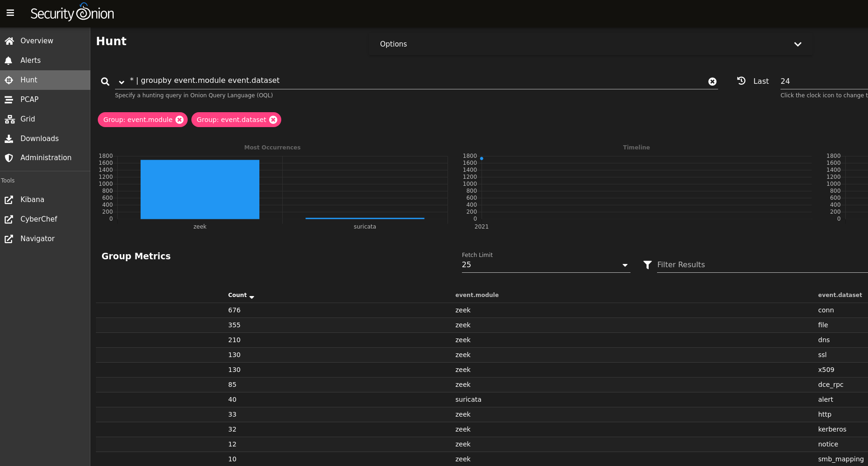
Task: Click the count 676 cell
Action: point(234,310)
